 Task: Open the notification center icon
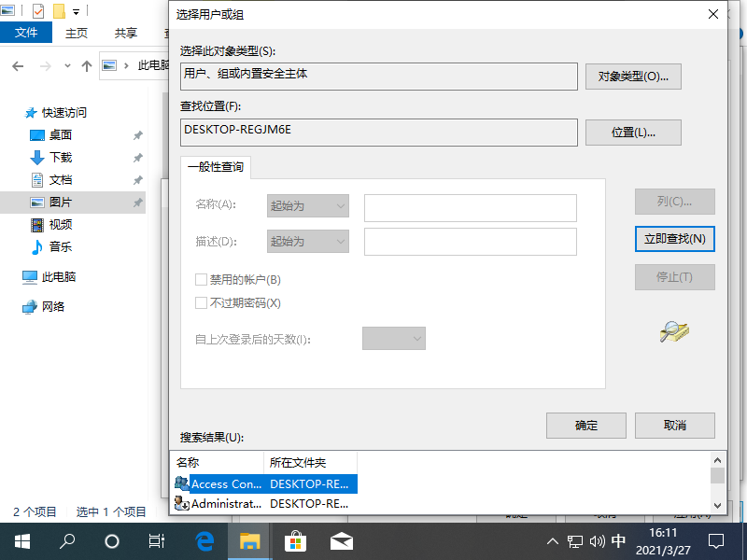point(716,540)
